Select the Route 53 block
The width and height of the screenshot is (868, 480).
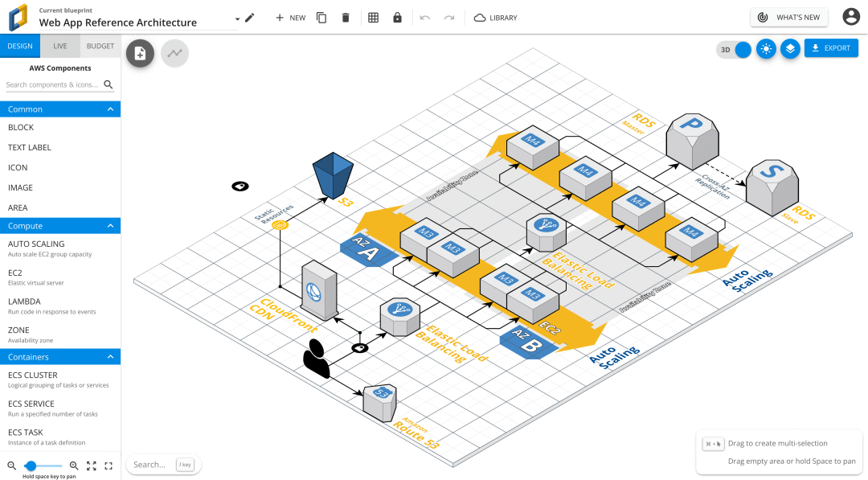(379, 403)
